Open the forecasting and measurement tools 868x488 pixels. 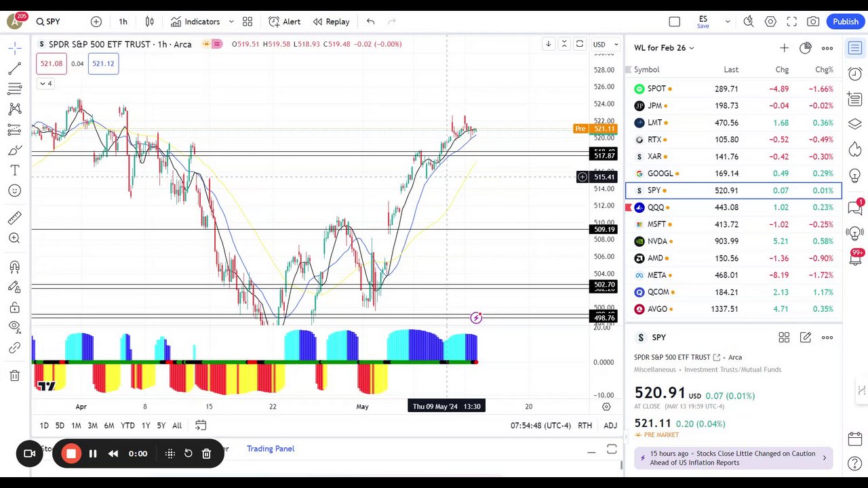tap(15, 129)
